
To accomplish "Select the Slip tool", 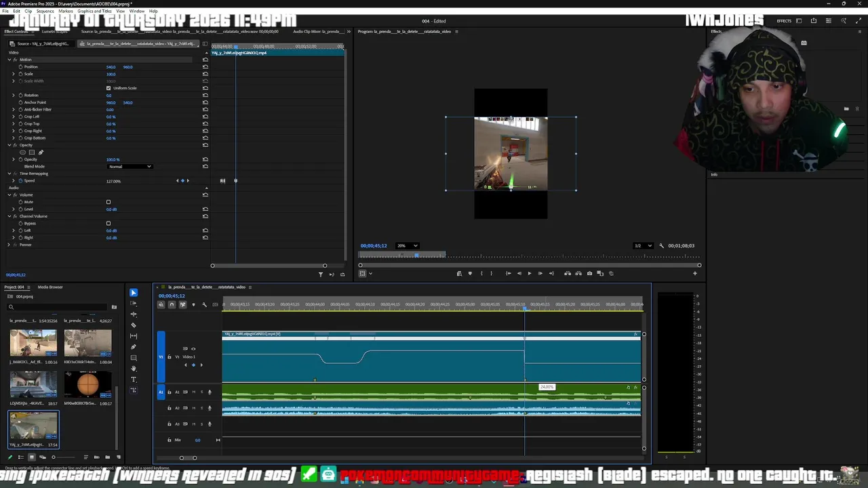I will [133, 336].
